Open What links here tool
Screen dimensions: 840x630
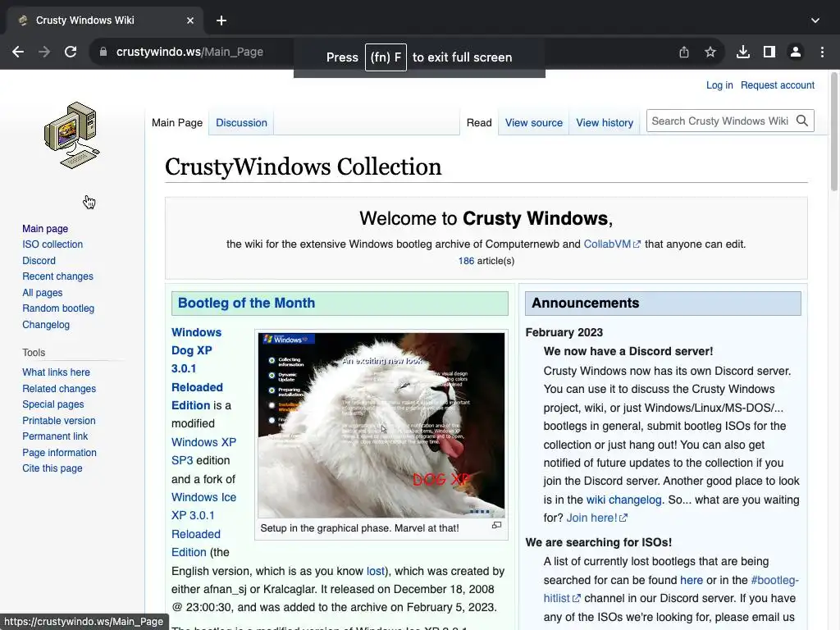pyautogui.click(x=57, y=372)
